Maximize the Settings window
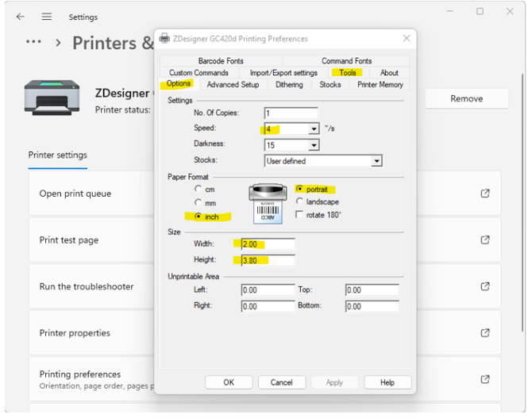 480,12
